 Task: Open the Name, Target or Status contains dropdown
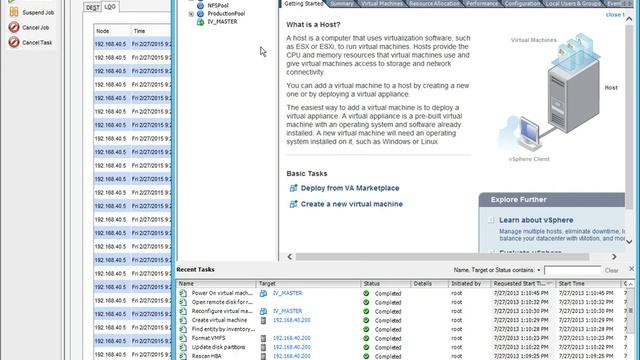pos(539,270)
